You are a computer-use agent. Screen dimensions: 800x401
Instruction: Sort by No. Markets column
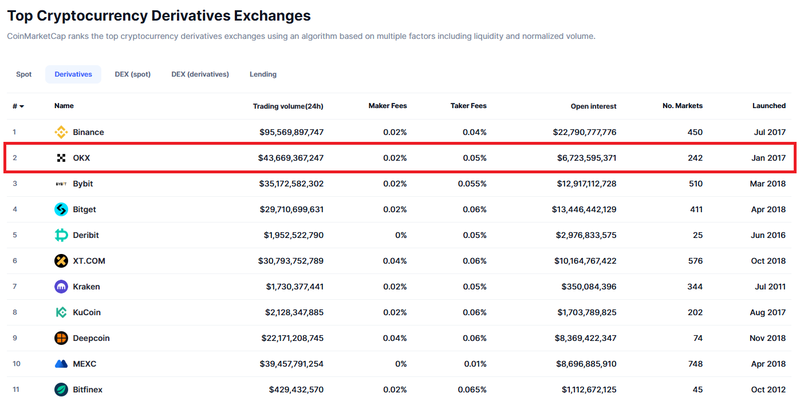click(682, 106)
